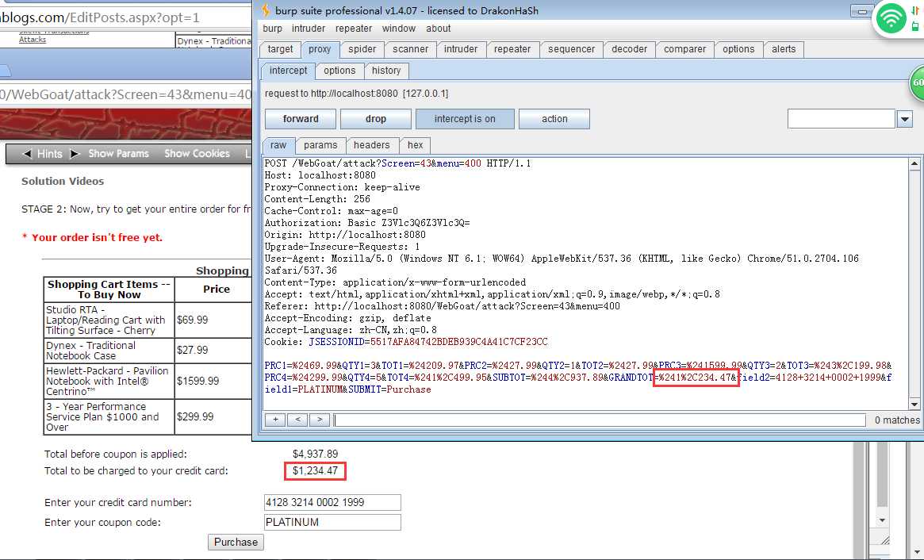Open the scanner tab
Screen dimensions: 924x560
click(x=410, y=49)
